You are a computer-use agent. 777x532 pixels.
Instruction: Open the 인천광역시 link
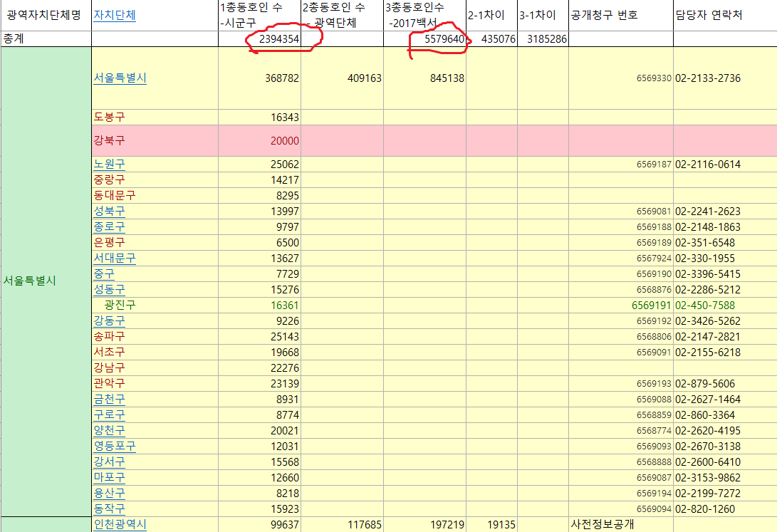pos(120,525)
